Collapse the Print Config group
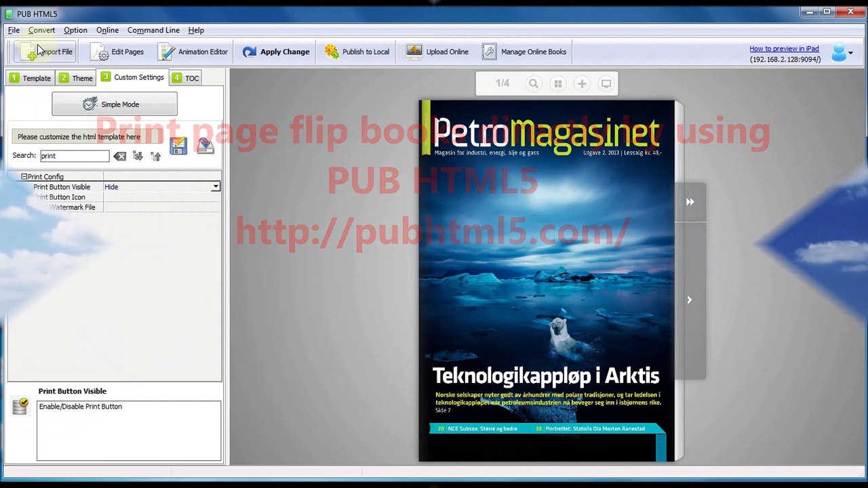 tap(24, 176)
